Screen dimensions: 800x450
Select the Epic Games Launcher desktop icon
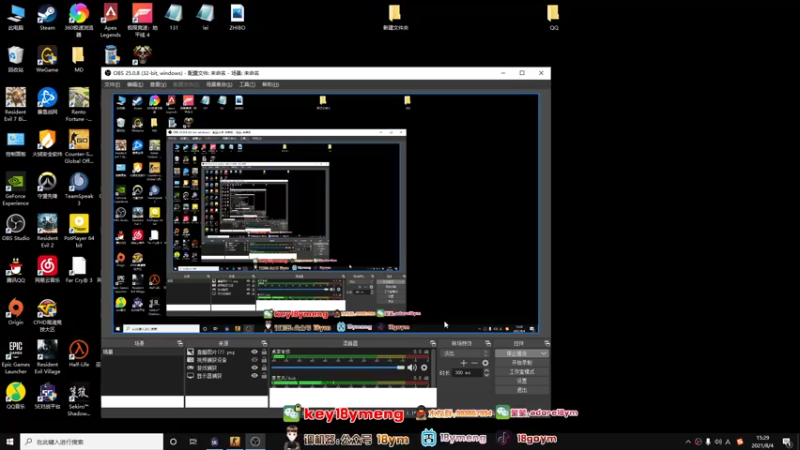pyautogui.click(x=15, y=357)
